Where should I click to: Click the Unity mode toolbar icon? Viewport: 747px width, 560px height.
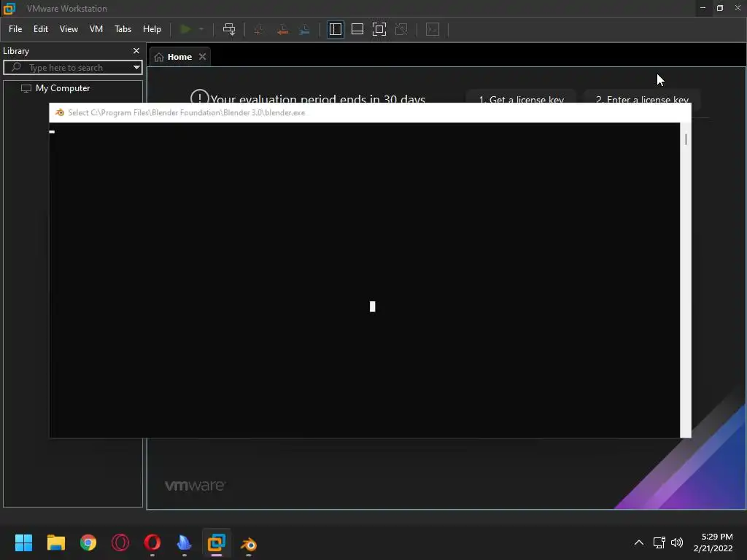(401, 29)
